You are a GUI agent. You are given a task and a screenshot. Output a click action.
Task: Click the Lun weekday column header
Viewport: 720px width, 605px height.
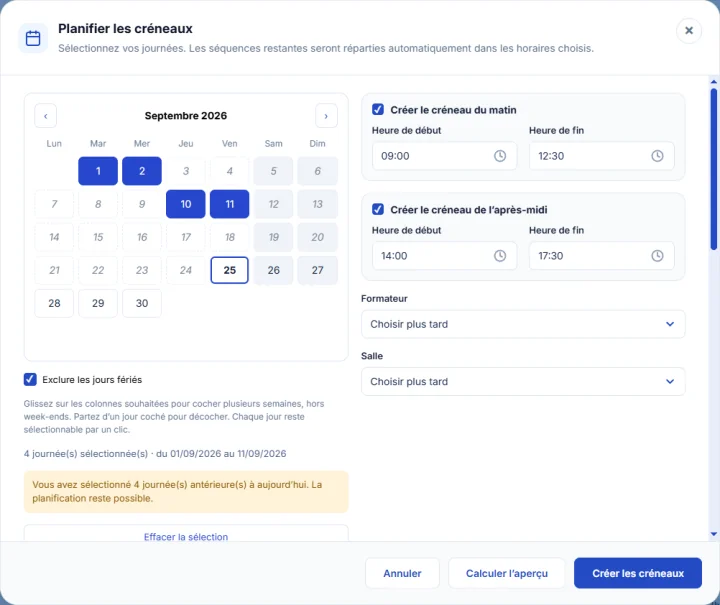point(54,144)
